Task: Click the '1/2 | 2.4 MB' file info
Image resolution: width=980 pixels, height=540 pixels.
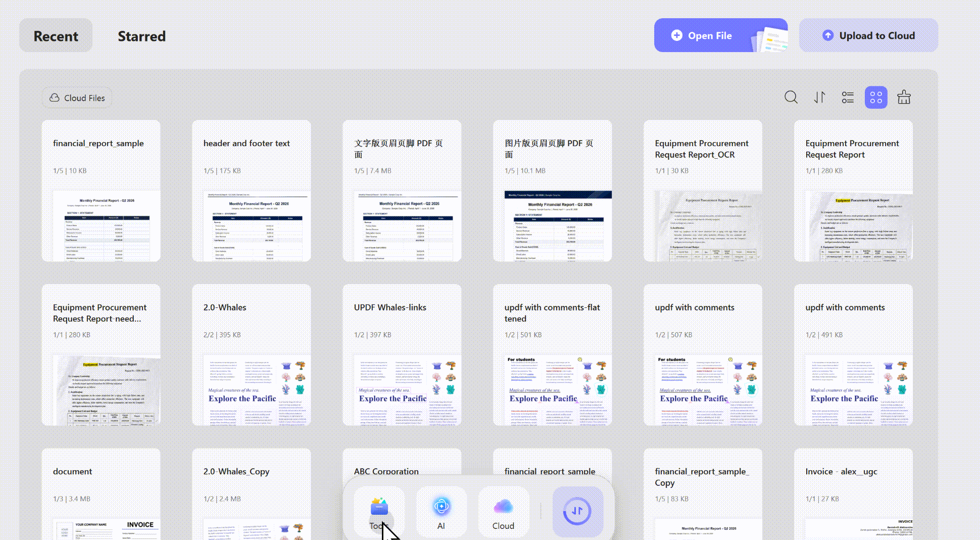Action: (x=222, y=499)
